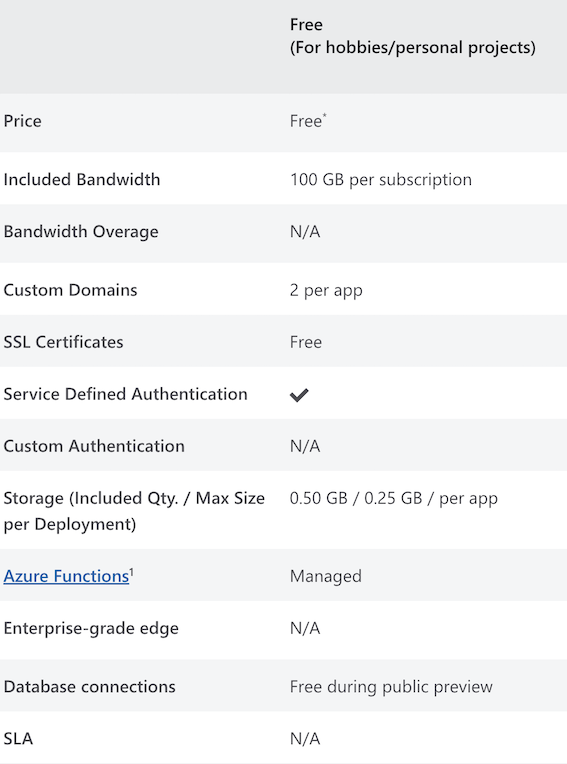Select the 'Price' row label
Viewport: 567px width, 764px height.
tap(22, 121)
